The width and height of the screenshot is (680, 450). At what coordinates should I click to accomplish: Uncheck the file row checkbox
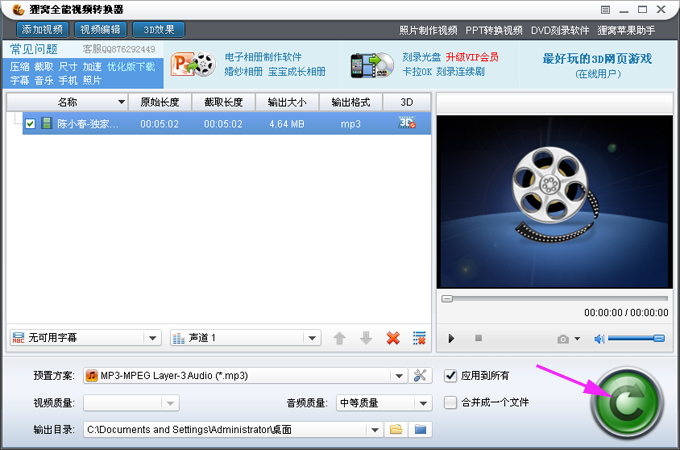[30, 124]
